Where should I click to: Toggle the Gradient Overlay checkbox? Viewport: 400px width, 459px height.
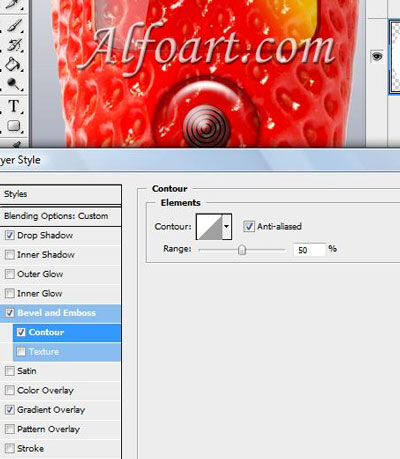(x=10, y=410)
